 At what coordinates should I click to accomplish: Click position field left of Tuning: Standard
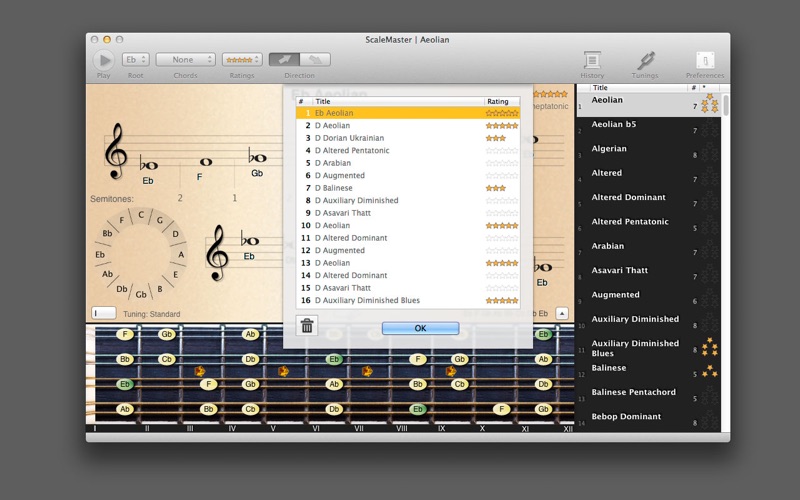click(104, 313)
